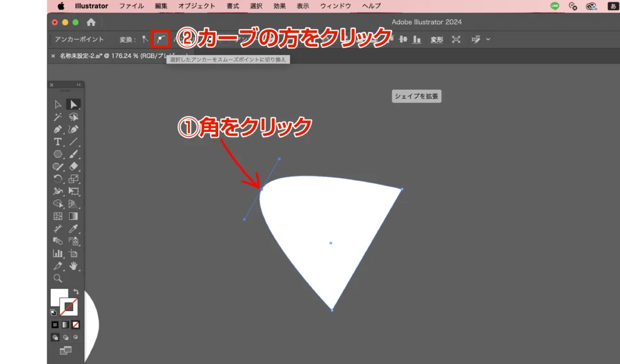Image resolution: width=620 pixels, height=364 pixels.
Task: Click 変形 in the control bar
Action: (437, 39)
